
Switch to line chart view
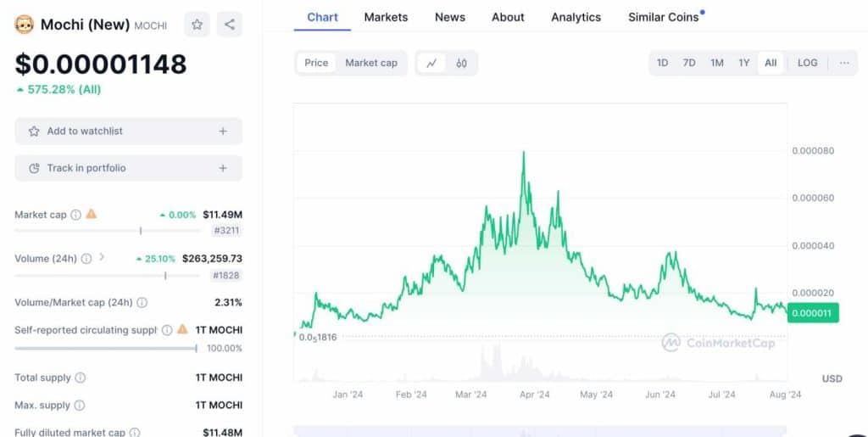(x=431, y=63)
